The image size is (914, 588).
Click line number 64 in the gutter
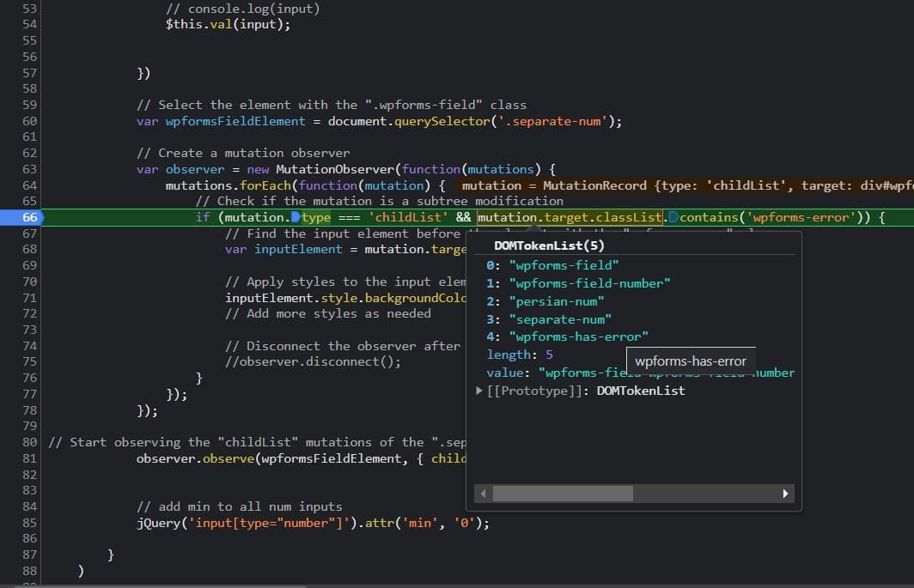coord(29,185)
